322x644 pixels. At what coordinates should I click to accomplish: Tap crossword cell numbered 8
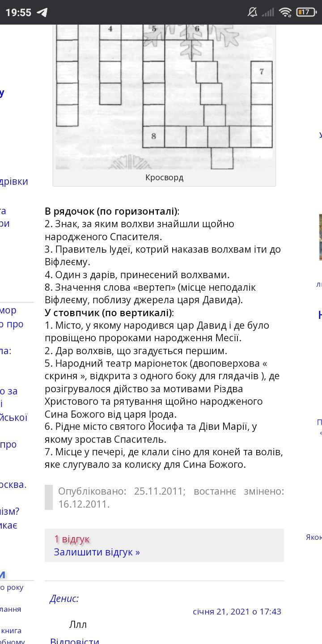pyautogui.click(x=153, y=136)
